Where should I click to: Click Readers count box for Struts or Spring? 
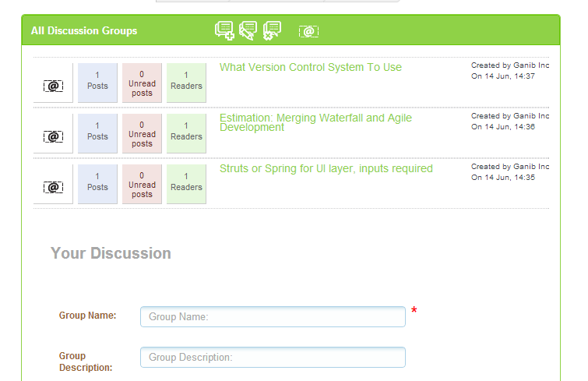point(186,182)
